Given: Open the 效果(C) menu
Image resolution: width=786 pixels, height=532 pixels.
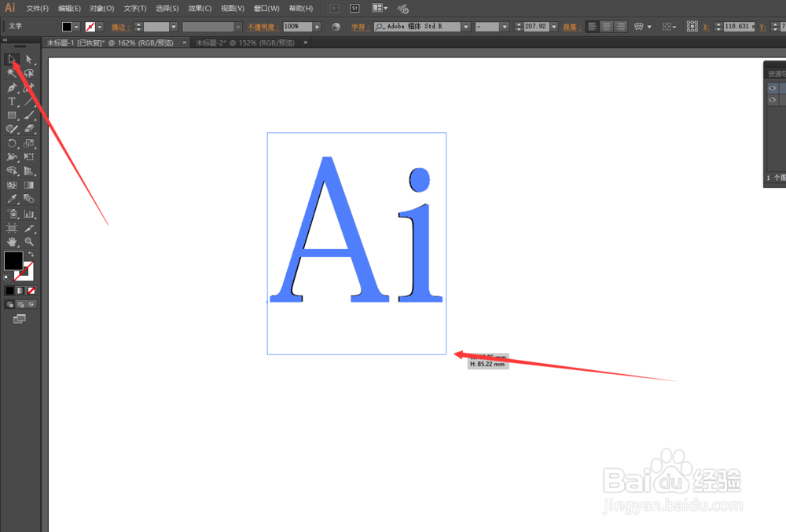Looking at the screenshot, I should click(200, 9).
